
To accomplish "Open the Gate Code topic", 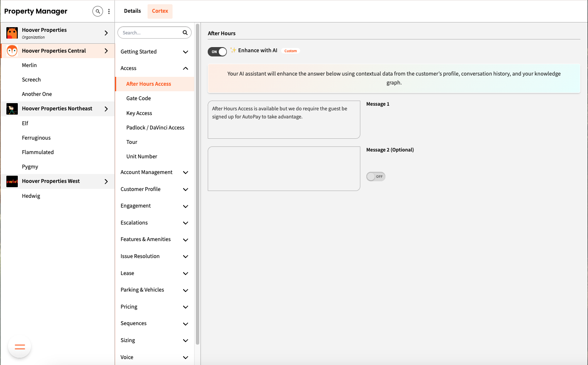I will click(139, 98).
